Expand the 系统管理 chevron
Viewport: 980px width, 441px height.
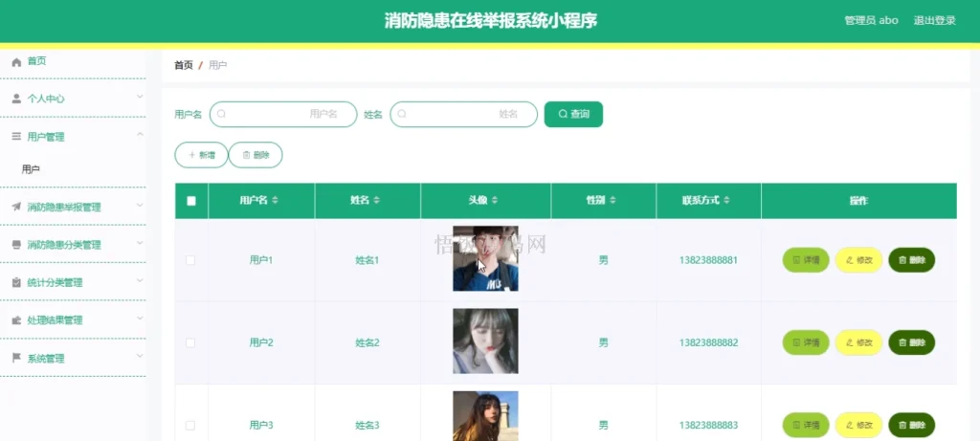[140, 356]
